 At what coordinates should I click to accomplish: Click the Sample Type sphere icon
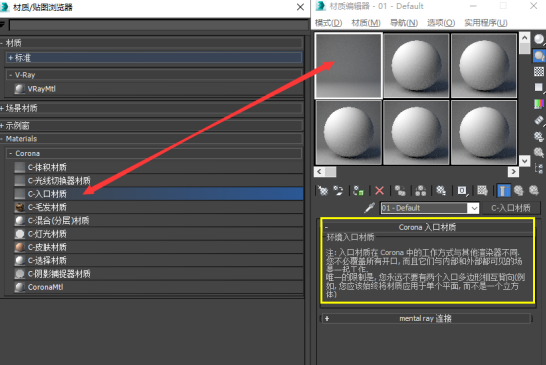pos(539,39)
